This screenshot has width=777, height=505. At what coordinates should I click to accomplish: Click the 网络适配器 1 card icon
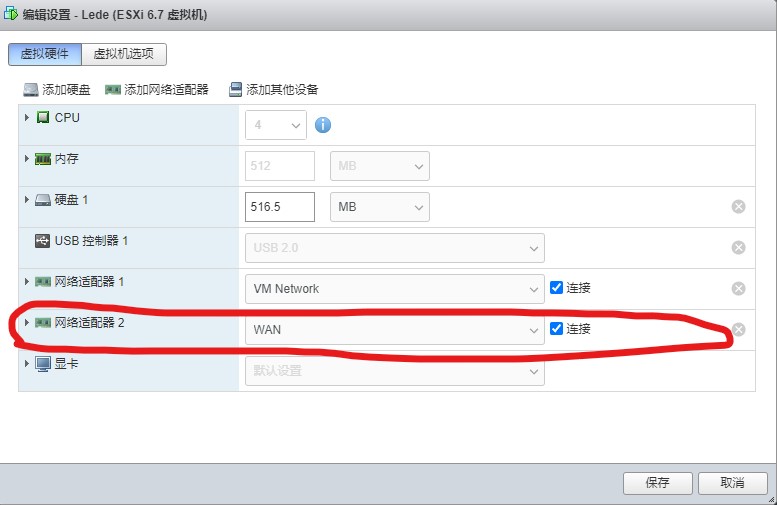coord(43,282)
